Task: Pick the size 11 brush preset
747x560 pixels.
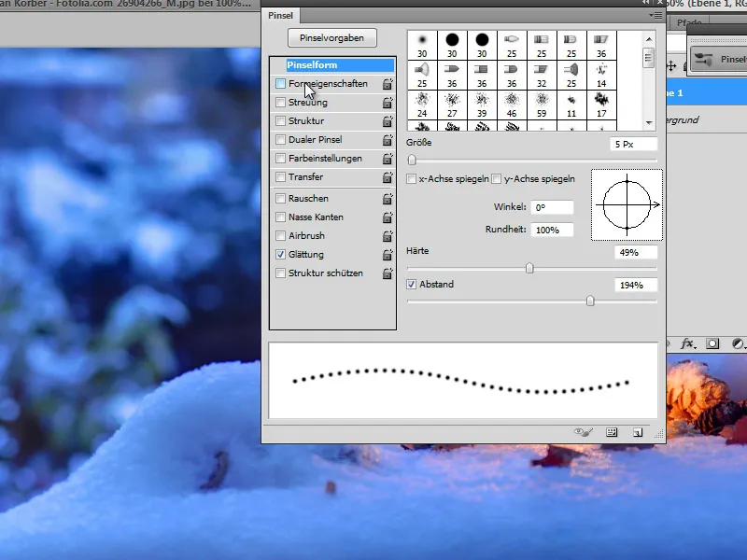Action: [x=571, y=105]
